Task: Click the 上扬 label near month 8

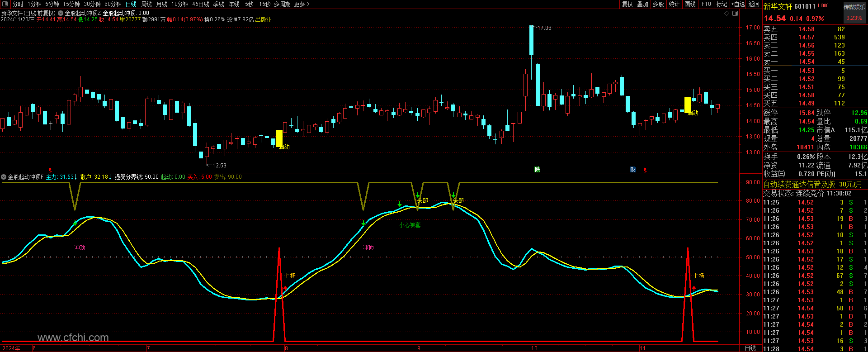Action: pyautogui.click(x=290, y=276)
